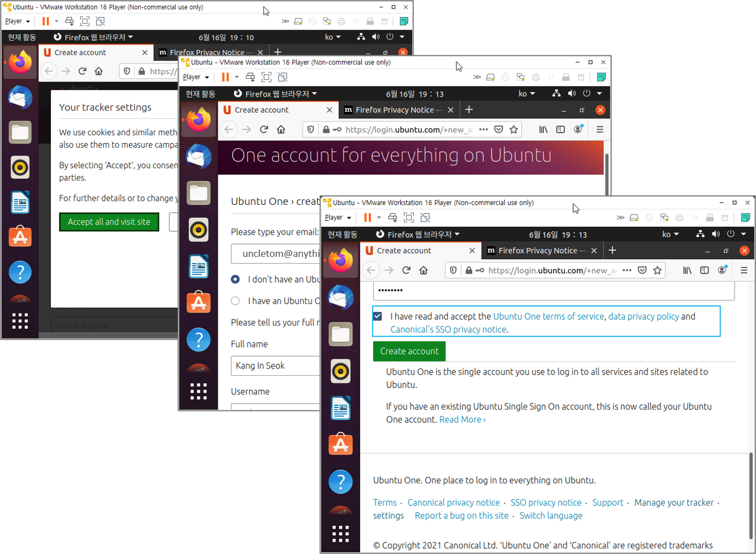The width and height of the screenshot is (756, 554).
Task: Open Player dropdown in back-left VMware window
Action: 17,21
